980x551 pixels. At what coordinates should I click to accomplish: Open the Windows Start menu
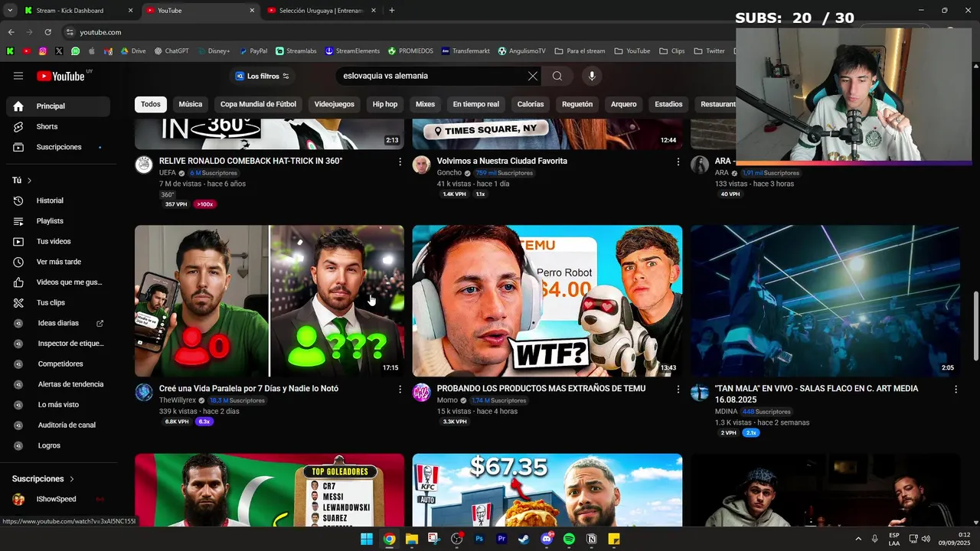[x=367, y=539]
